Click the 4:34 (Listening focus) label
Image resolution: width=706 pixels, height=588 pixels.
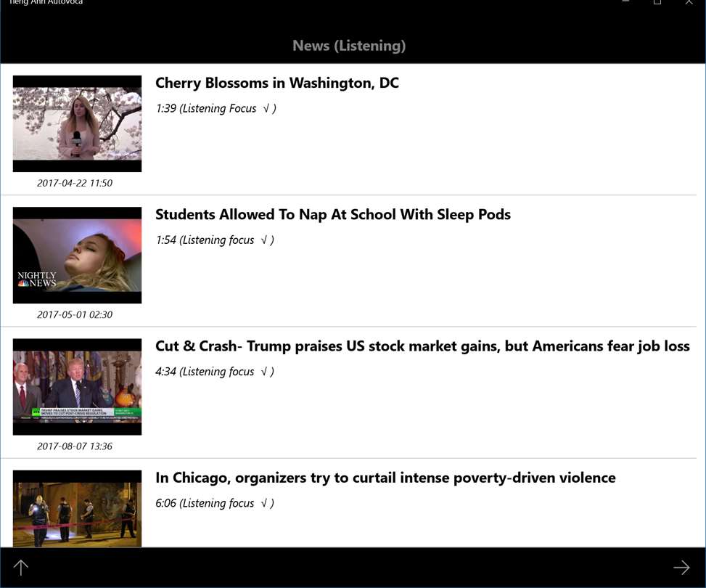[x=215, y=372]
